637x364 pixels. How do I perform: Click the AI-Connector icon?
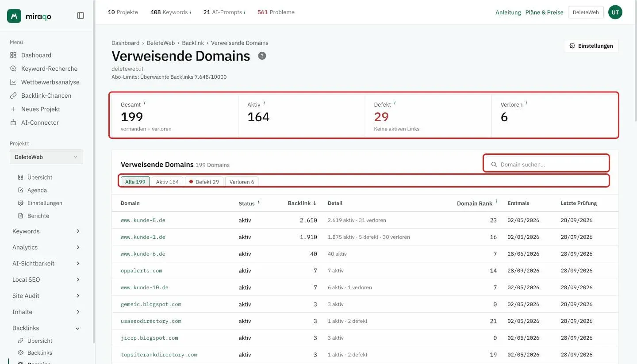(x=13, y=123)
